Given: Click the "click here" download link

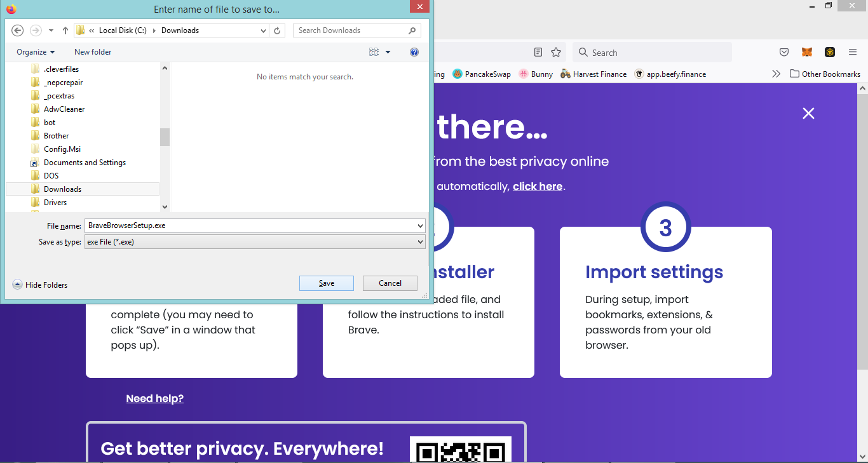Looking at the screenshot, I should (537, 186).
